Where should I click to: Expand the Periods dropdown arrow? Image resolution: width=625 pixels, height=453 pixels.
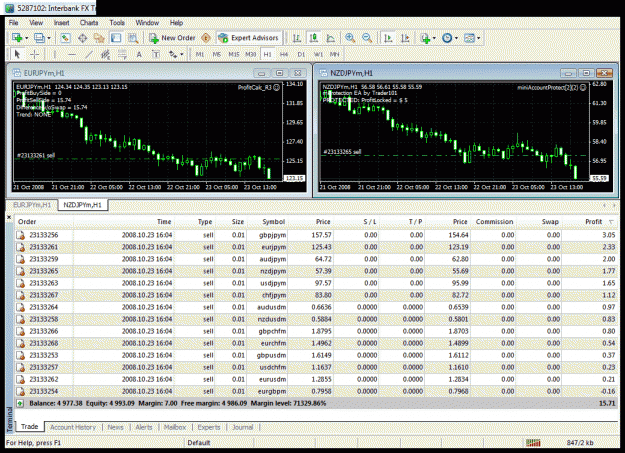(456, 38)
